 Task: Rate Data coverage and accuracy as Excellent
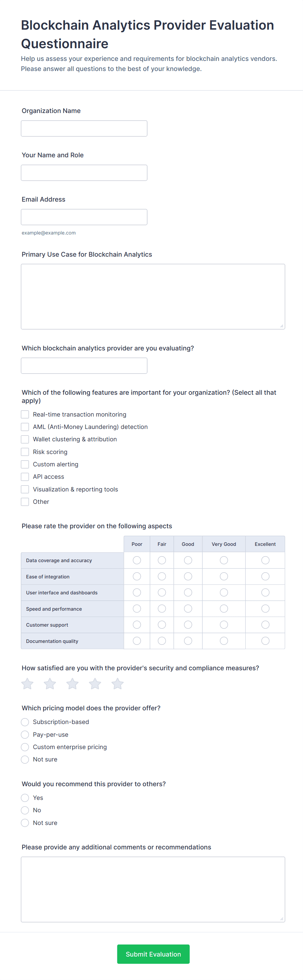pos(265,560)
